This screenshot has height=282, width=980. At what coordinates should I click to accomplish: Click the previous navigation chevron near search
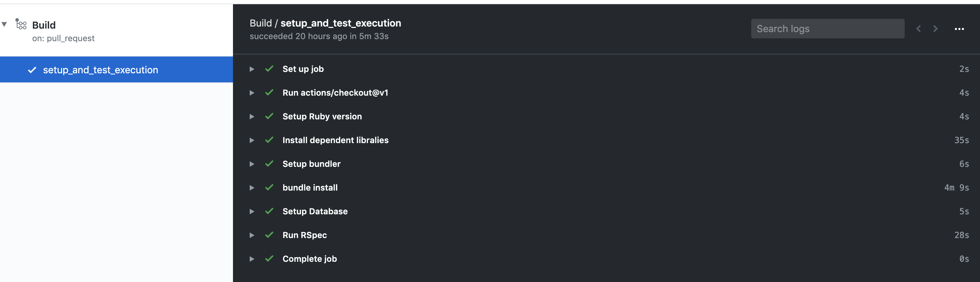click(x=918, y=29)
